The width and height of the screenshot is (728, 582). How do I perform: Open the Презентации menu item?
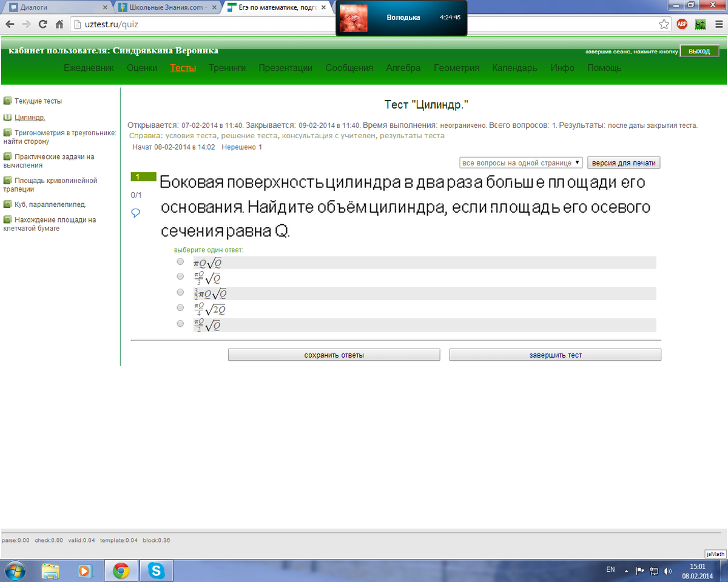(x=286, y=68)
